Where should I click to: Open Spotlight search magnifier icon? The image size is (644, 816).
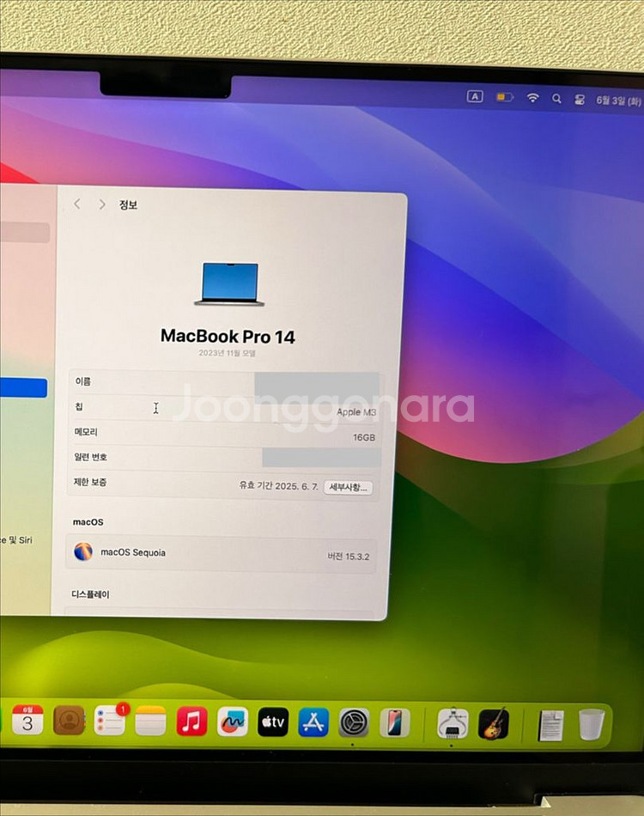tap(556, 99)
